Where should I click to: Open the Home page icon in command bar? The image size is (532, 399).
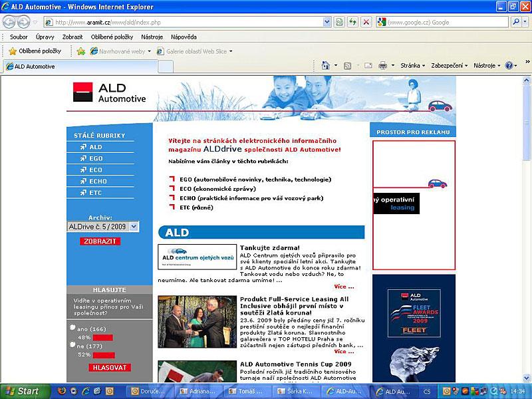pos(325,65)
